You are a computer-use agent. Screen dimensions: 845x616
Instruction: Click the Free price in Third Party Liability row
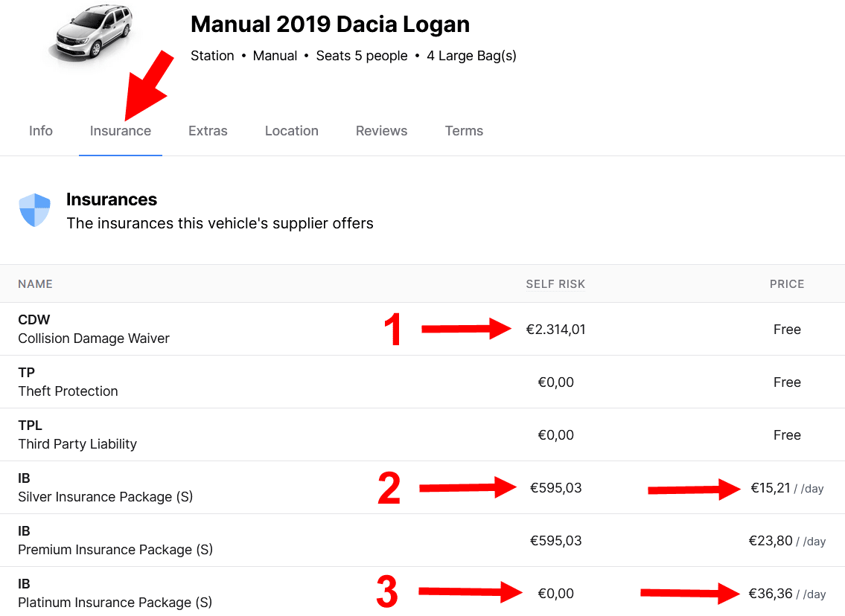click(x=787, y=434)
